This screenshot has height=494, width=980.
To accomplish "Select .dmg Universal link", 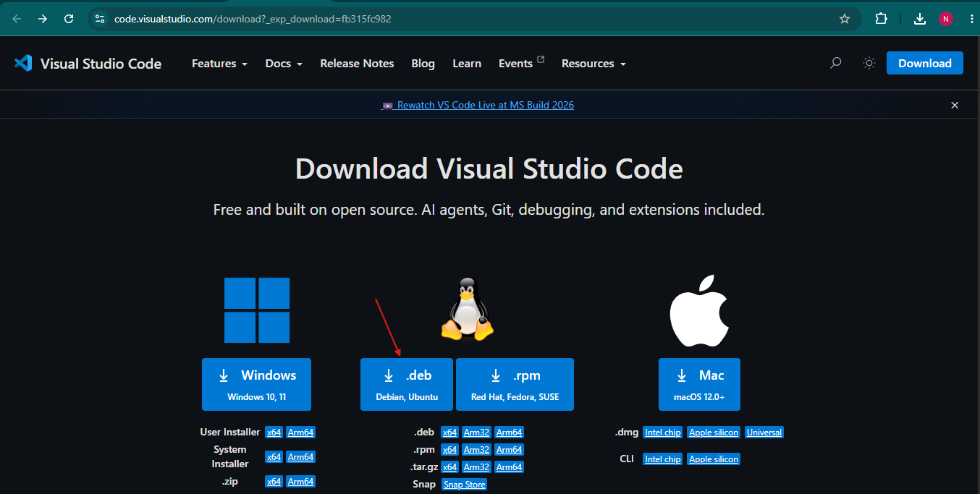I will pos(764,433).
